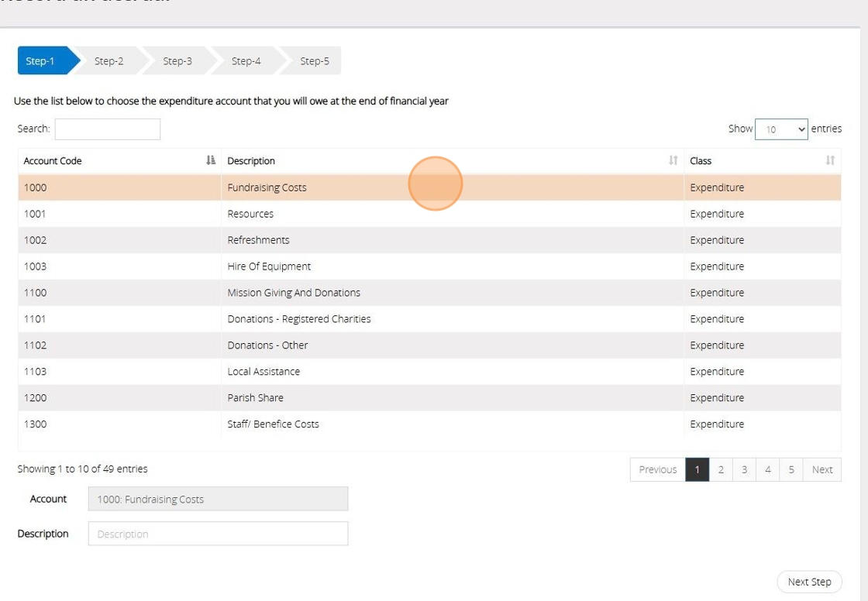The image size is (868, 601).
Task: Click the Next pagination button
Action: coord(822,469)
